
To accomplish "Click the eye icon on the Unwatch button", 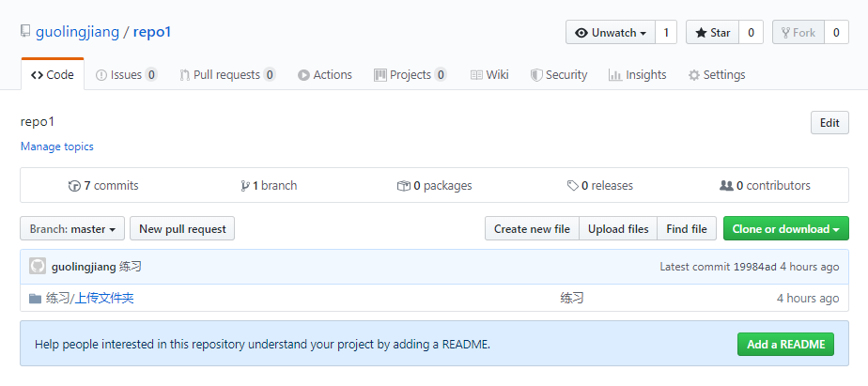I will coord(581,33).
